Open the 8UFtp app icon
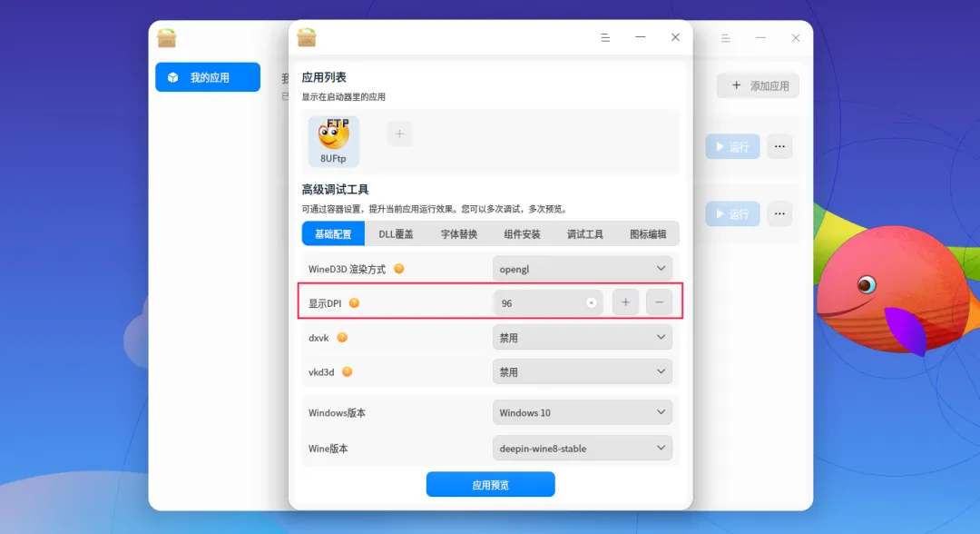The image size is (980, 534). 333,141
